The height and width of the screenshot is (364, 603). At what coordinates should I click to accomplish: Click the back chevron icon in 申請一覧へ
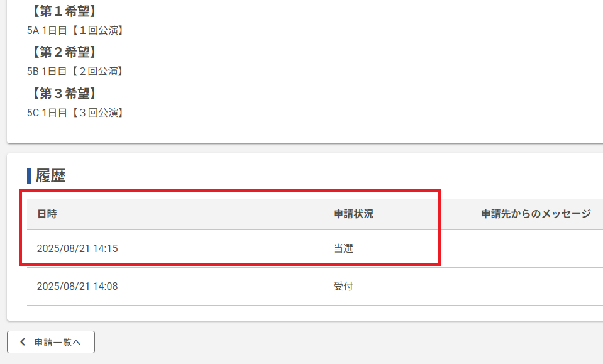coord(23,342)
